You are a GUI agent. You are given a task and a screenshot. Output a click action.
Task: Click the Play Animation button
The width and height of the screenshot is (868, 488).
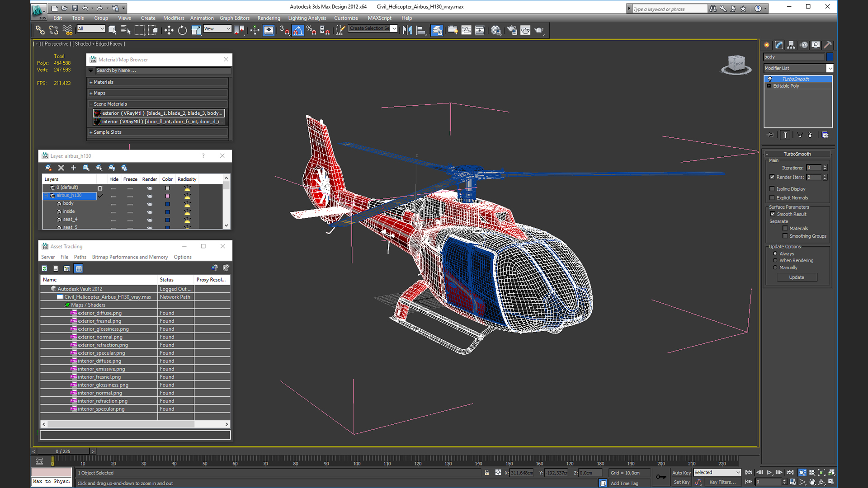click(x=769, y=473)
